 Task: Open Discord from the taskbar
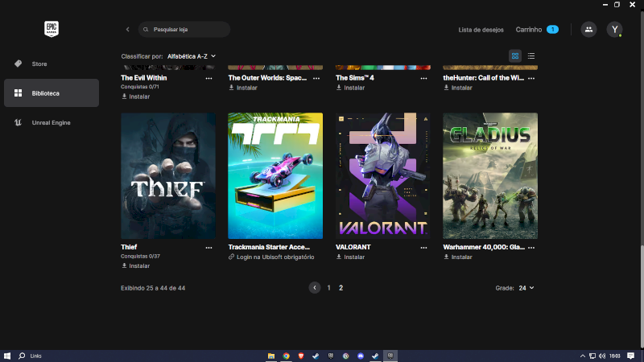pos(360,356)
